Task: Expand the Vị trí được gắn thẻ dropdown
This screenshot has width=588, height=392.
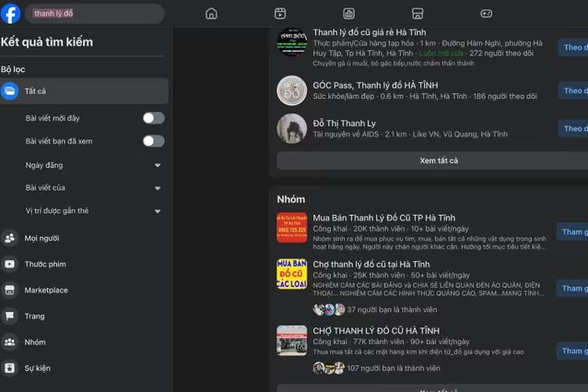Action: (158, 211)
